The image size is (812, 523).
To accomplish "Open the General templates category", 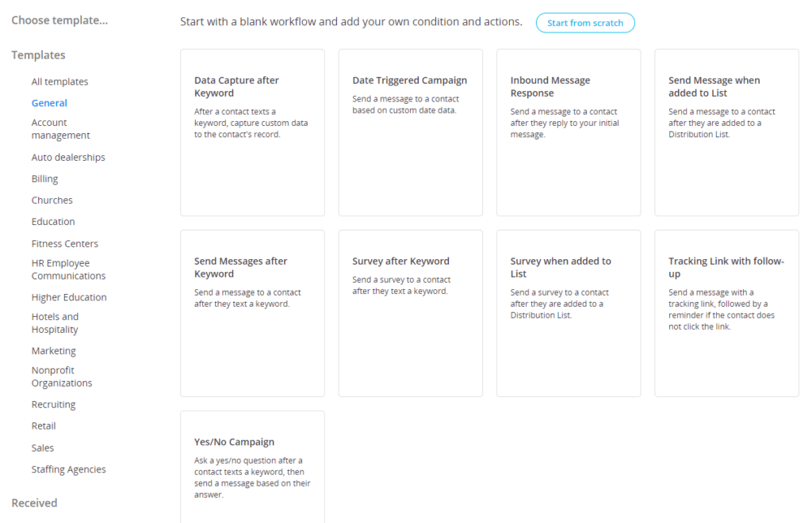I will [49, 103].
